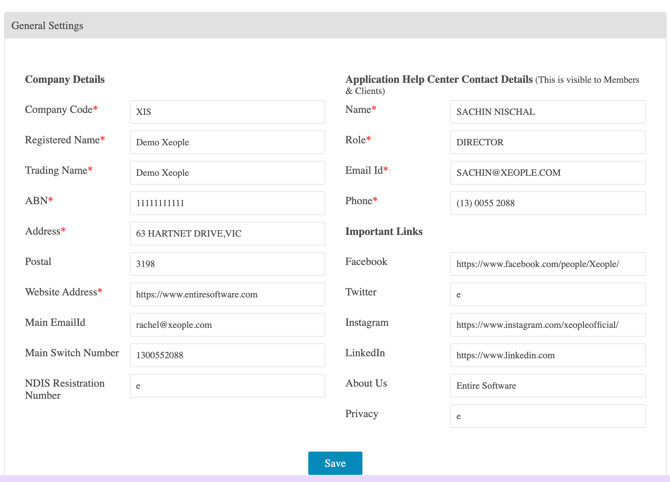Select the Phone number field

[x=547, y=203]
